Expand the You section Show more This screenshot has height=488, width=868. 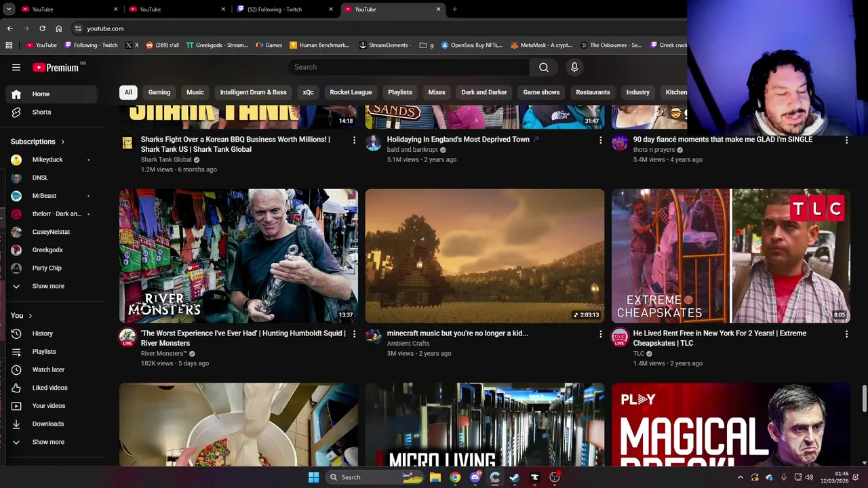52,442
